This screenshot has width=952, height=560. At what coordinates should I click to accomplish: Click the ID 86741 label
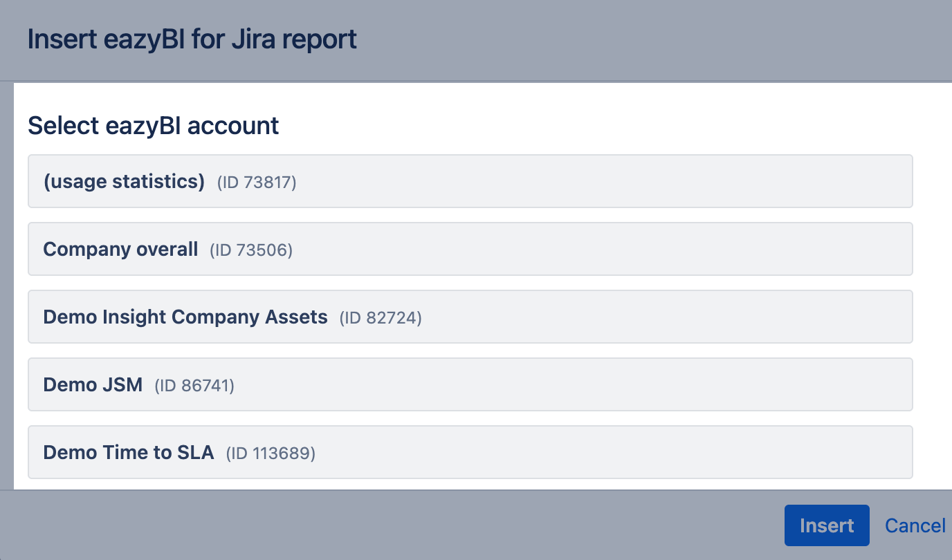click(x=194, y=386)
